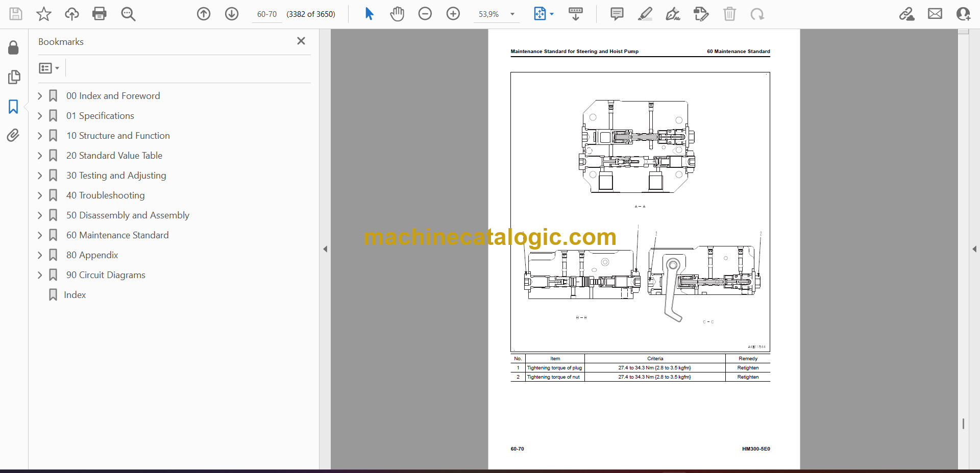This screenshot has width=980, height=473.
Task: Open the fit page options
Action: pyautogui.click(x=543, y=14)
